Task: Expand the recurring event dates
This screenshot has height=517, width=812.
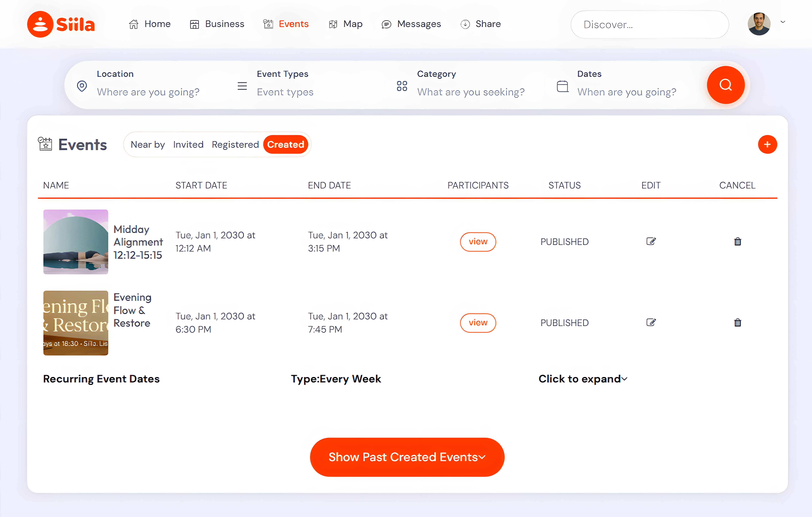Action: (583, 379)
